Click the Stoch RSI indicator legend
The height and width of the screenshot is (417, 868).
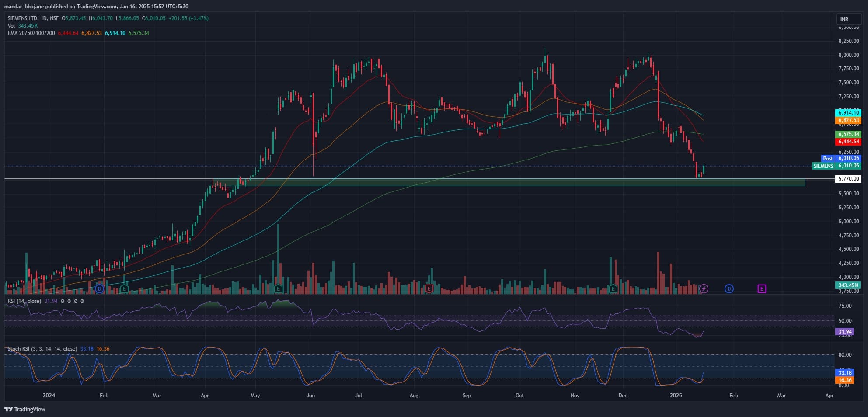tap(42, 349)
